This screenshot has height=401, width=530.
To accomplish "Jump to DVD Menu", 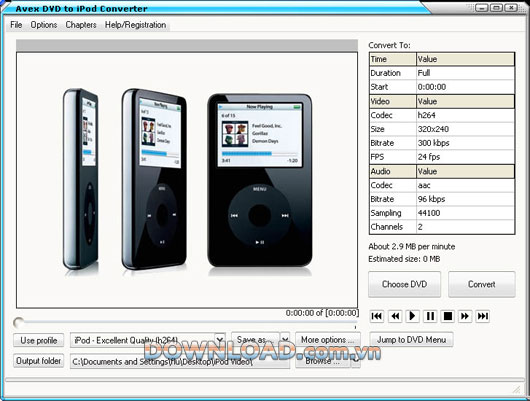I will coord(411,339).
